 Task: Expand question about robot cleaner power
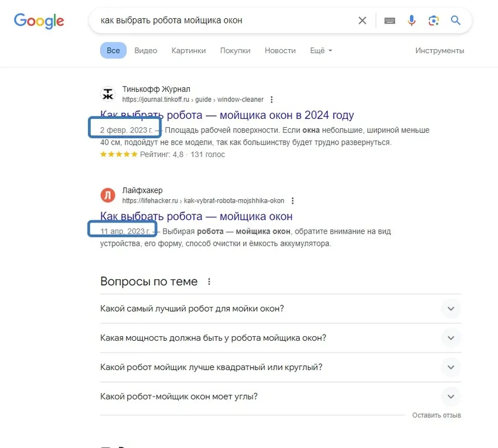[x=451, y=338]
